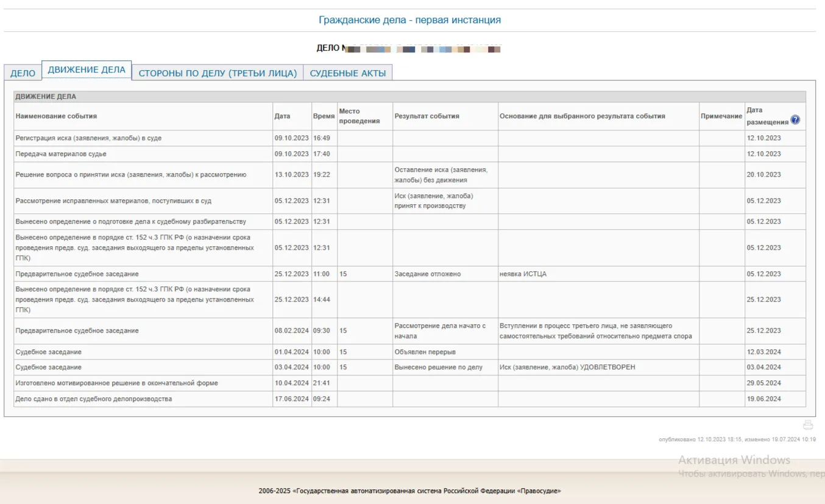The height and width of the screenshot is (504, 825).
Task: Click the time 16:49
Action: coord(322,138)
